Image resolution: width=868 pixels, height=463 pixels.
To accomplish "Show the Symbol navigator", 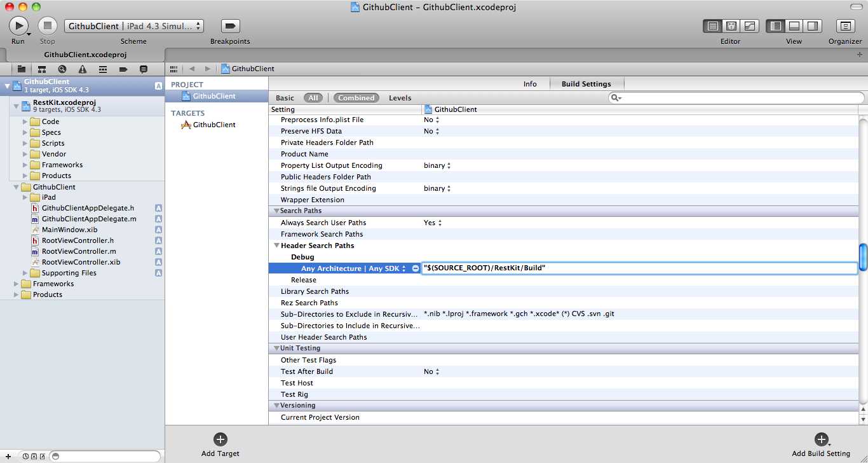I will tap(42, 69).
